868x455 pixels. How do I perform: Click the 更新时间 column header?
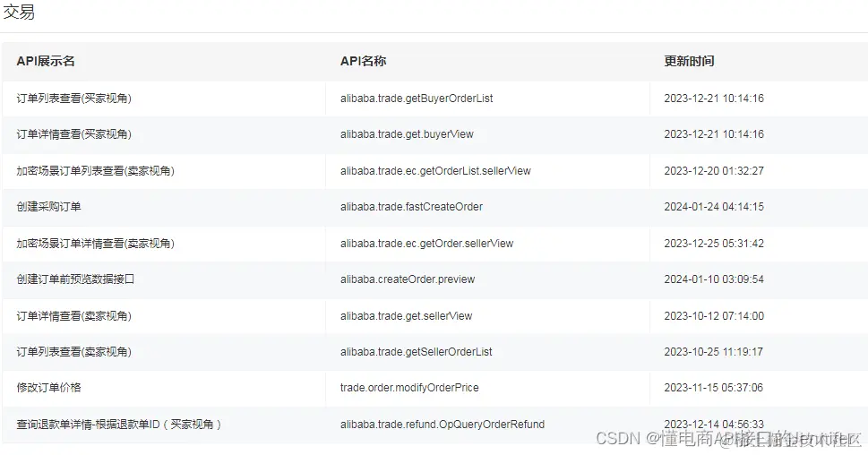(689, 62)
